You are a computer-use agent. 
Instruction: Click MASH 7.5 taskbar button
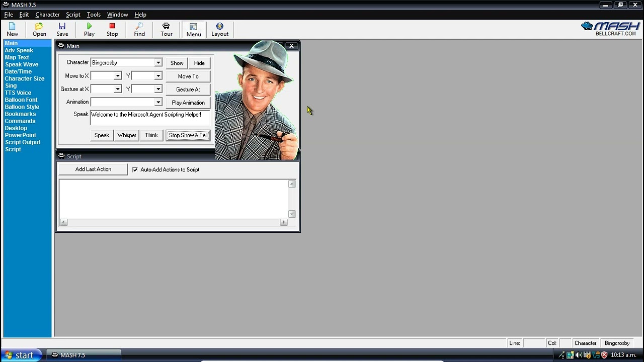[x=84, y=355]
